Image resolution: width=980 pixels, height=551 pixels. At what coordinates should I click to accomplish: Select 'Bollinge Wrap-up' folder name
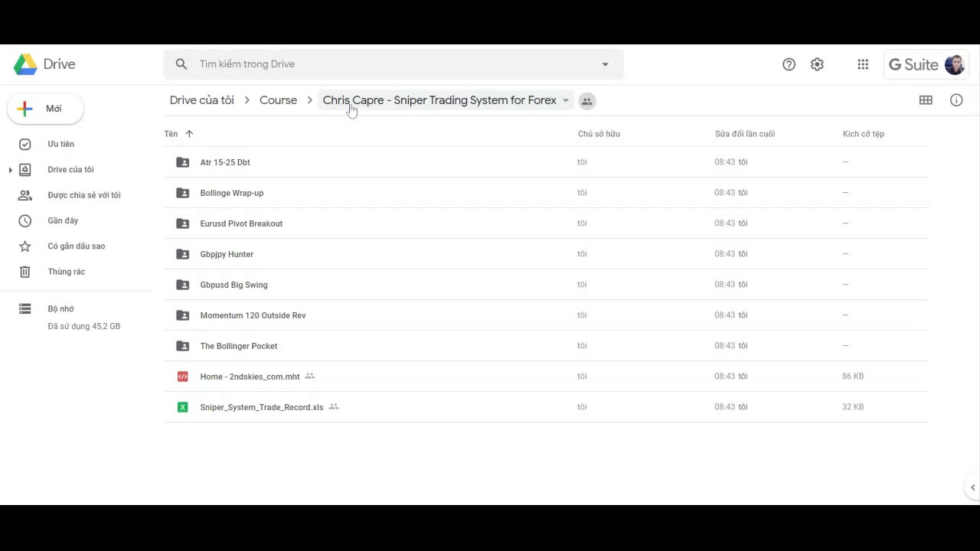(x=232, y=193)
